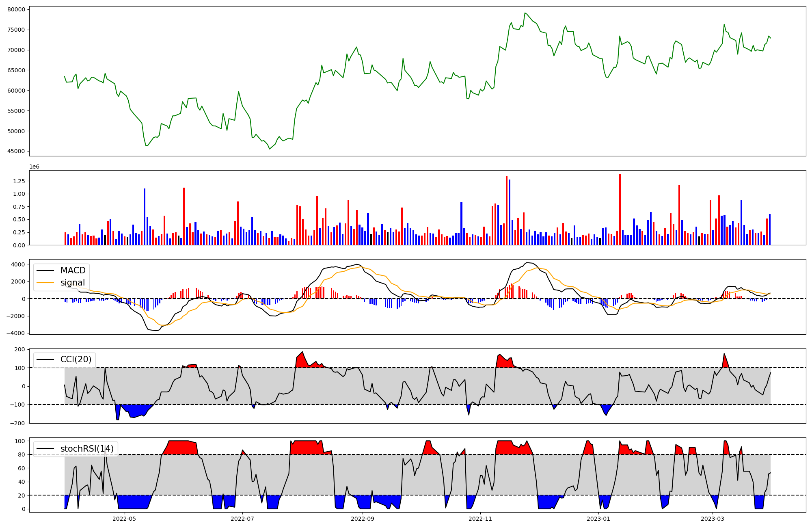Click the CCI(20) legend entry
812x528 pixels.
pos(76,359)
